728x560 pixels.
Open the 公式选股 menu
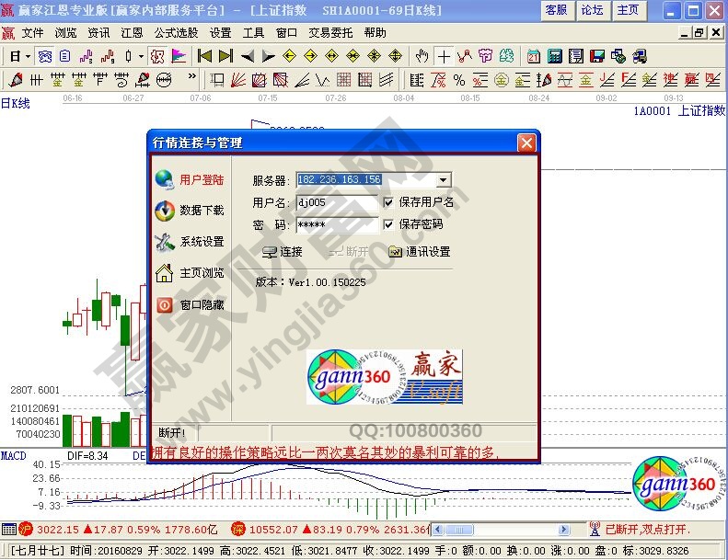178,32
